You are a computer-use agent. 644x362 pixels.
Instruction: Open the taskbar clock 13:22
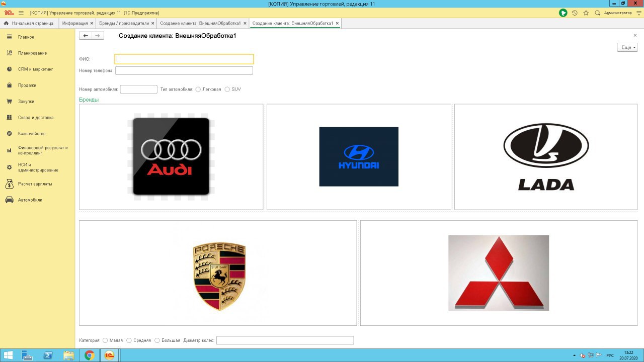pyautogui.click(x=628, y=355)
